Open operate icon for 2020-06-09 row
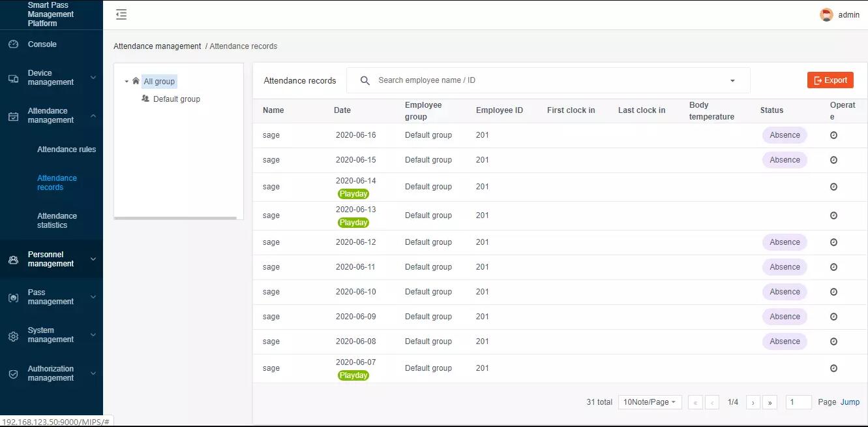The height and width of the screenshot is (427, 868). point(833,317)
